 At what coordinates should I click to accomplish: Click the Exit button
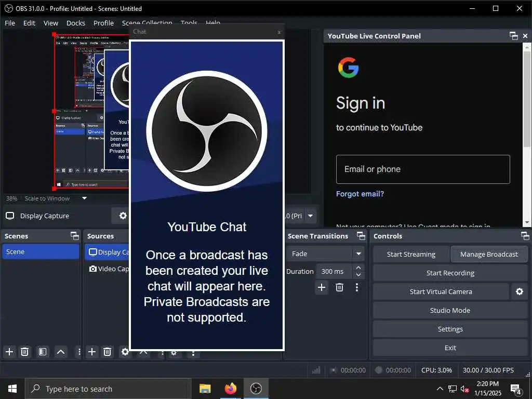(x=450, y=348)
